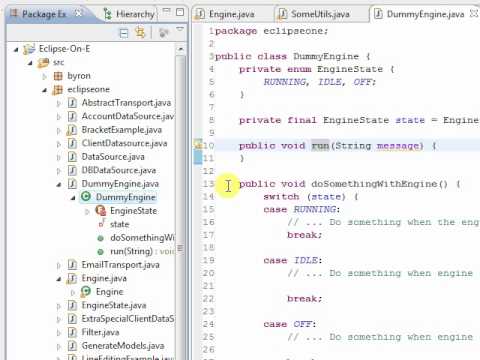The height and width of the screenshot is (360, 480).
Task: Select AccountDataSource.java in the tree
Action: pos(128,116)
